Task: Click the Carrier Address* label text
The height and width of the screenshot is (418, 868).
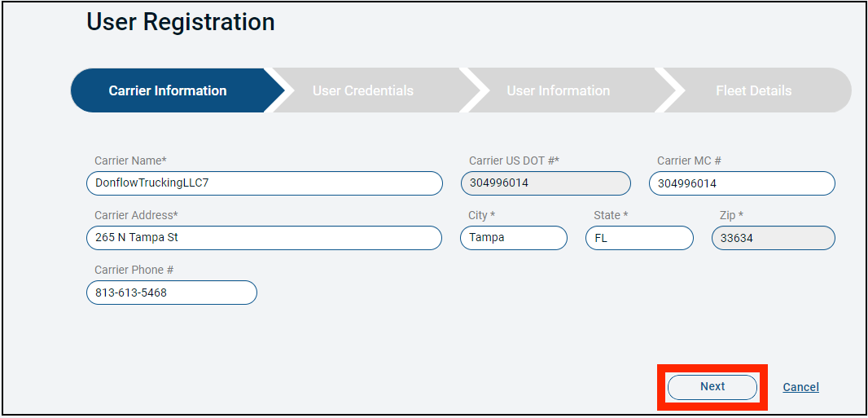Action: (136, 215)
